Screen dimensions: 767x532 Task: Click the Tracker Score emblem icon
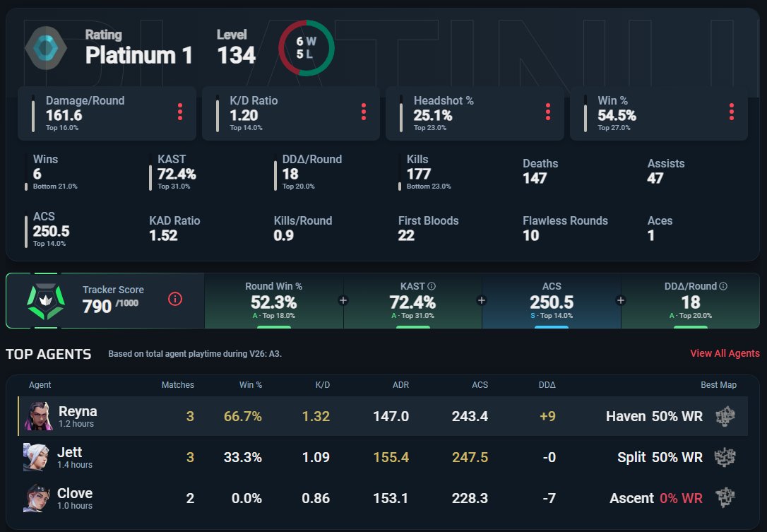click(45, 300)
